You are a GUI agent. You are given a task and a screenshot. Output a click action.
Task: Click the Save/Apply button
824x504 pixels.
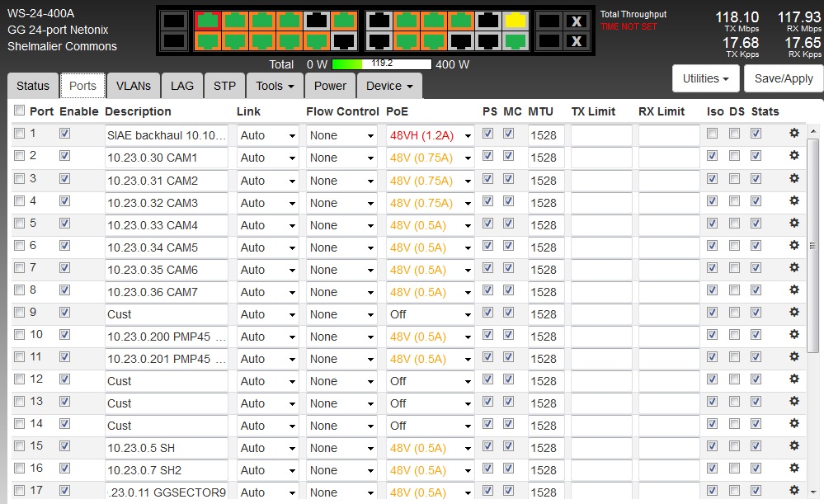[x=784, y=78]
